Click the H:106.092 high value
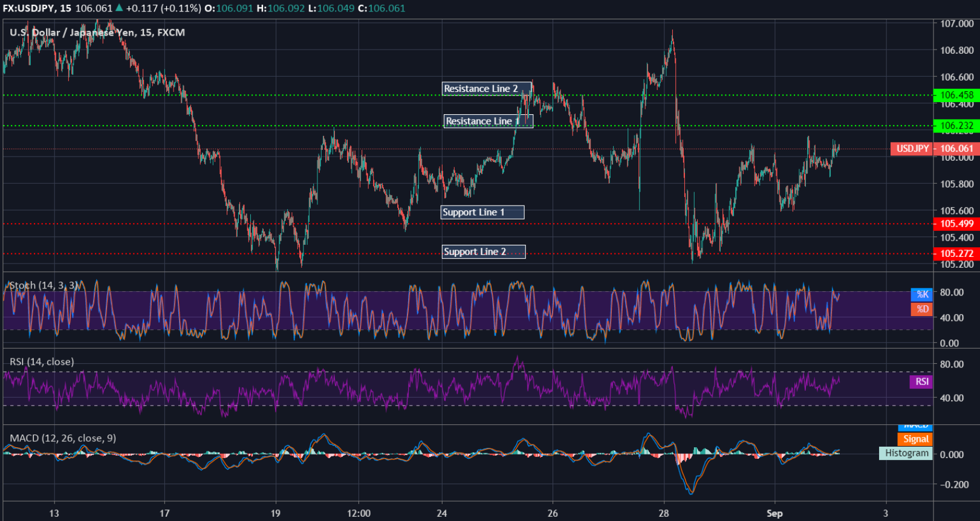Screen dimensions: 980x521 pos(281,8)
